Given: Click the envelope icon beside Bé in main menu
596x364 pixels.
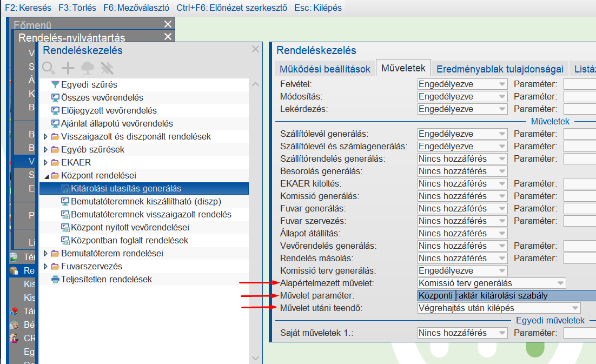Looking at the screenshot, I should [14, 325].
